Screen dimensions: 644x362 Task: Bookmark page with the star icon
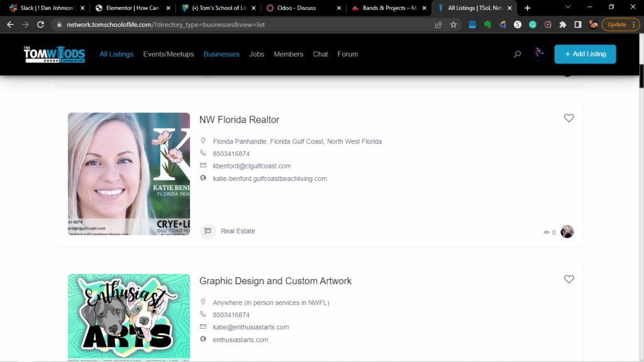453,25
